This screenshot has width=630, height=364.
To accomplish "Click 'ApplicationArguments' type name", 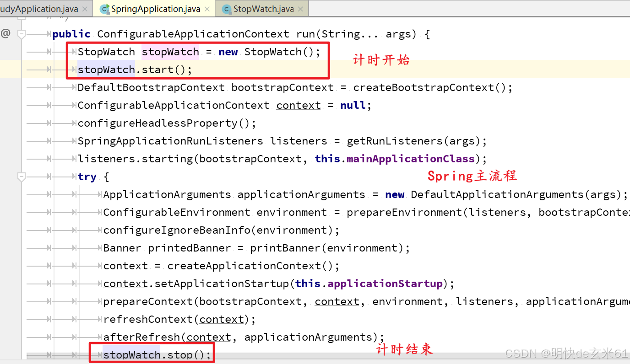I will [x=167, y=195].
